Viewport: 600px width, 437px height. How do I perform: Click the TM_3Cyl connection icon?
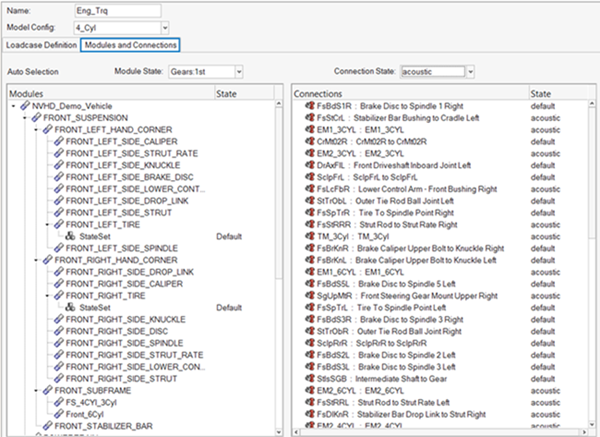[x=311, y=236]
